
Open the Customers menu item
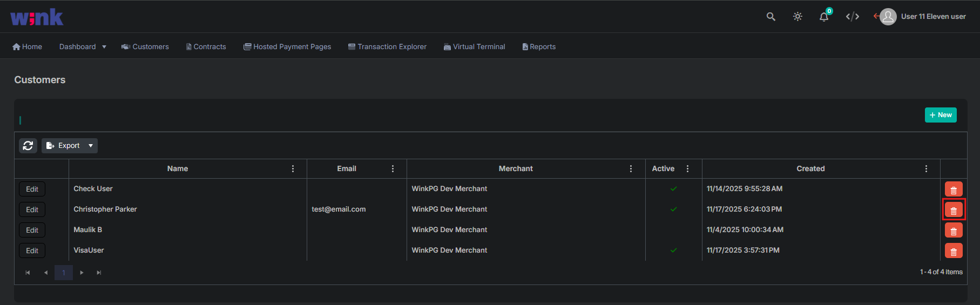point(145,47)
